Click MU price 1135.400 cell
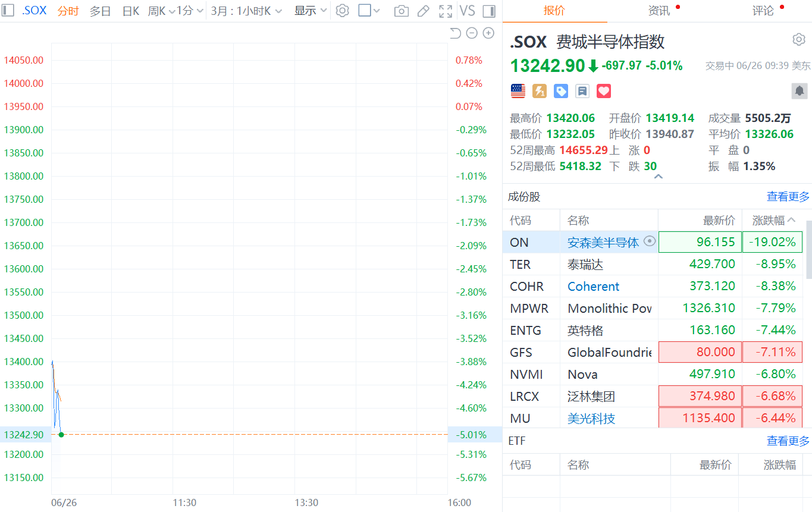Viewport: 812px width, 512px height. (x=700, y=418)
